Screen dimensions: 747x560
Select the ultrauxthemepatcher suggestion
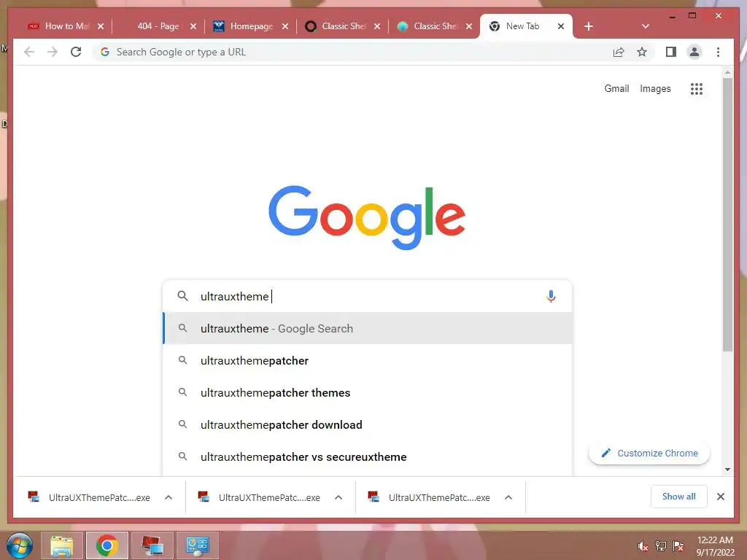coord(367,360)
